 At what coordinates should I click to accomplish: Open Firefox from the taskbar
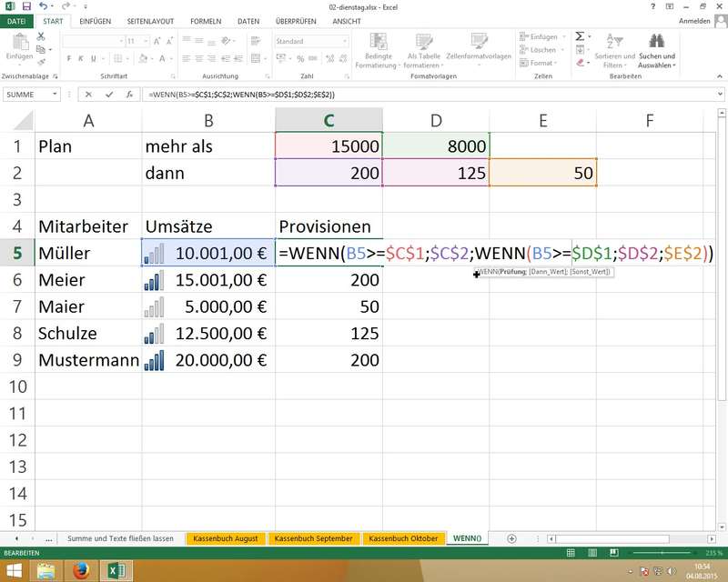pos(80,570)
